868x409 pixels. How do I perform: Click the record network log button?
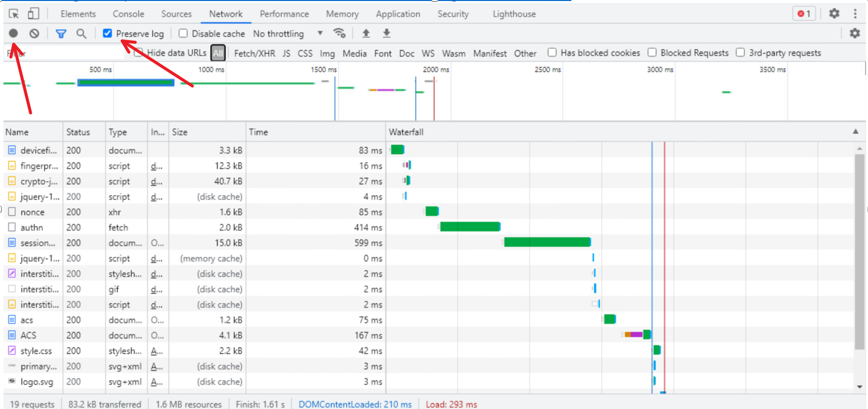tap(13, 33)
